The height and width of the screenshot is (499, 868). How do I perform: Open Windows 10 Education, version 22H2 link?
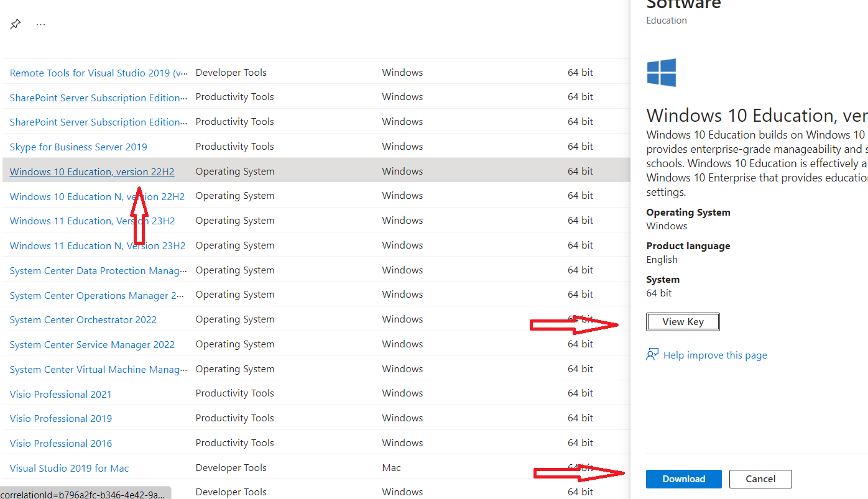pos(91,172)
